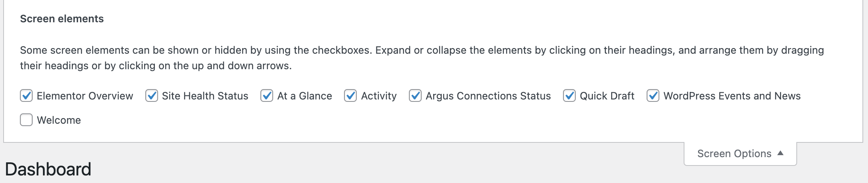Click the Screen Options triangle arrow icon
This screenshot has height=183, width=868.
[x=780, y=153]
